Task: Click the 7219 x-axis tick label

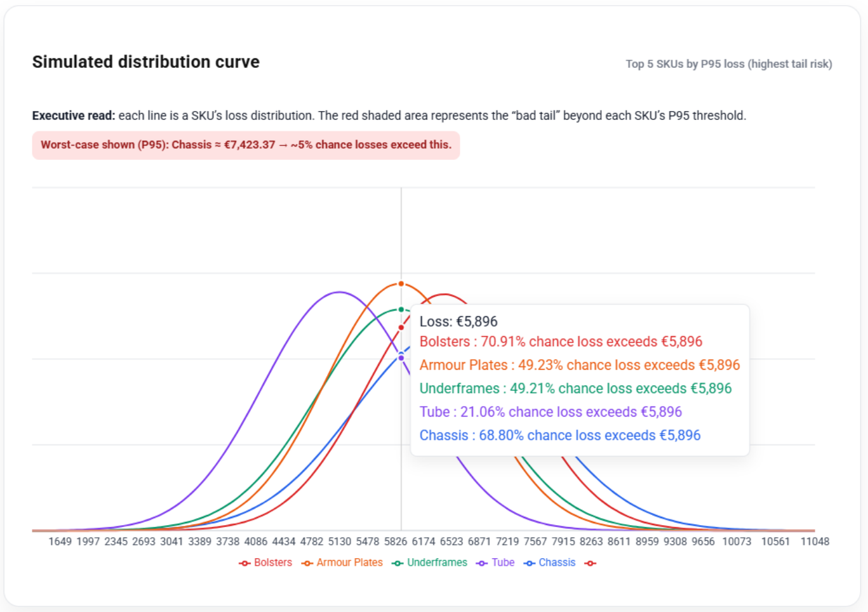Action: 507,542
